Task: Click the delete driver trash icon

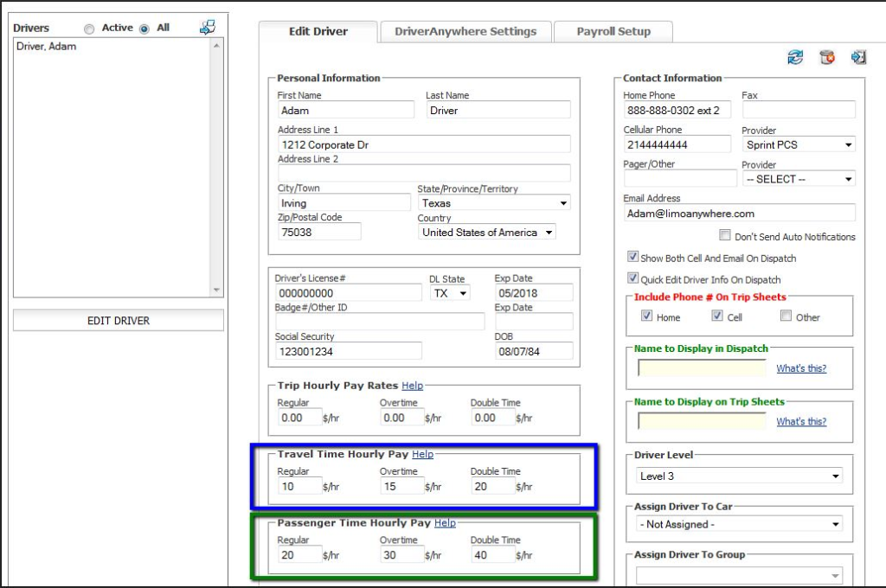Action: click(x=827, y=57)
